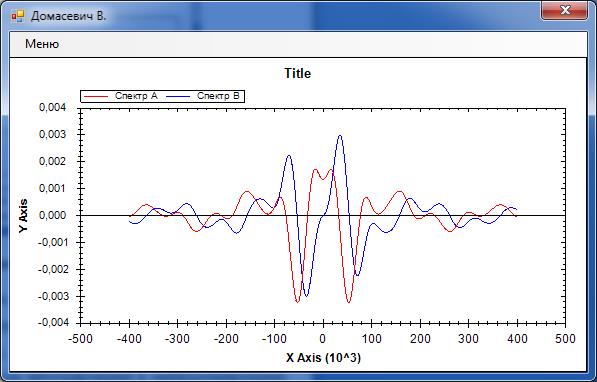Click the red Спектр A legend line
The width and height of the screenshot is (597, 382).
coord(96,96)
